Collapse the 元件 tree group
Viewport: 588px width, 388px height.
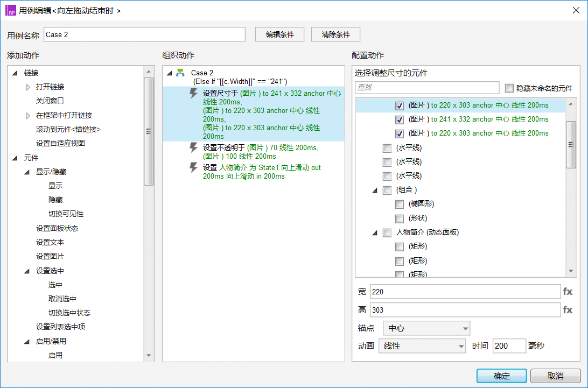15,158
